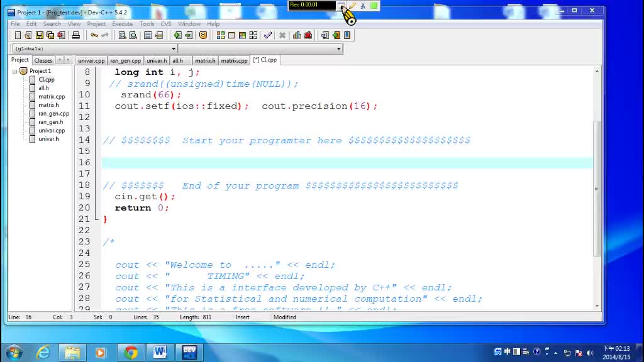Open the Tools menu

(147, 24)
